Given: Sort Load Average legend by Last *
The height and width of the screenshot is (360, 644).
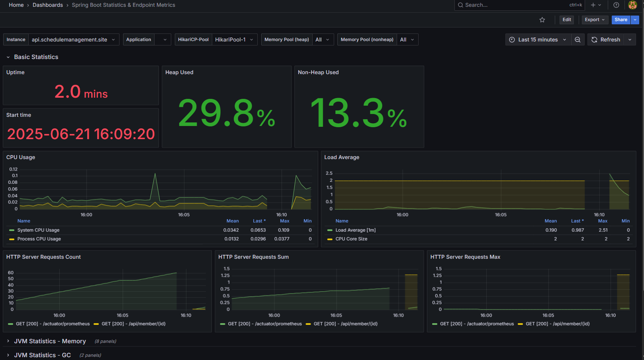Looking at the screenshot, I should click(x=577, y=221).
